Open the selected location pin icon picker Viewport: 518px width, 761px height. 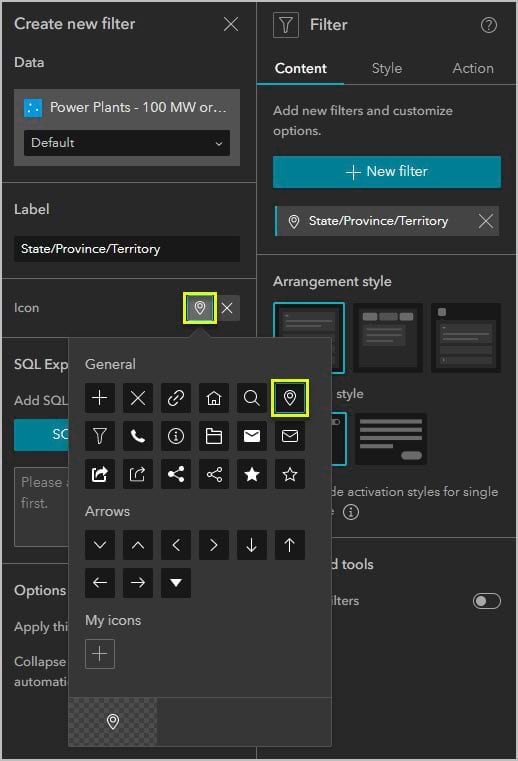click(200, 308)
